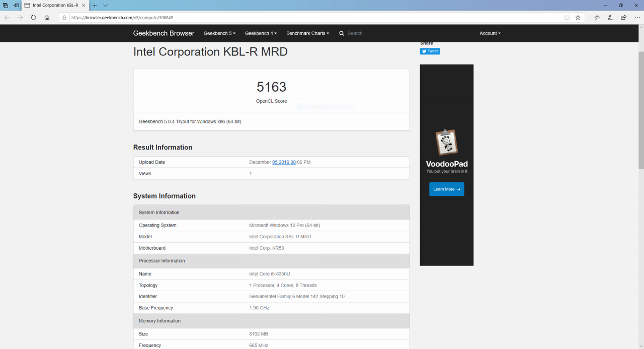This screenshot has width=644, height=349.
Task: Click the 05 2019 08 date link
Action: click(x=284, y=162)
